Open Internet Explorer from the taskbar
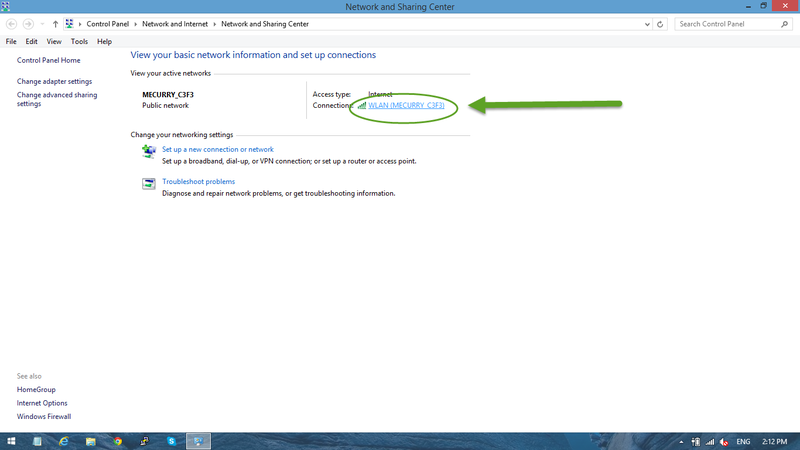Screen dimensions: 800x450 [x=64, y=441]
